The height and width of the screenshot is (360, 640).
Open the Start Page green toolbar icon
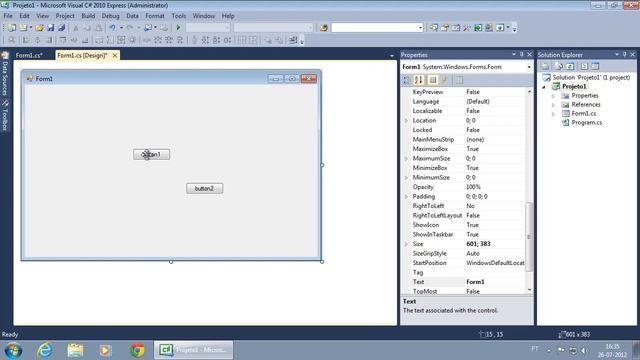tap(478, 28)
